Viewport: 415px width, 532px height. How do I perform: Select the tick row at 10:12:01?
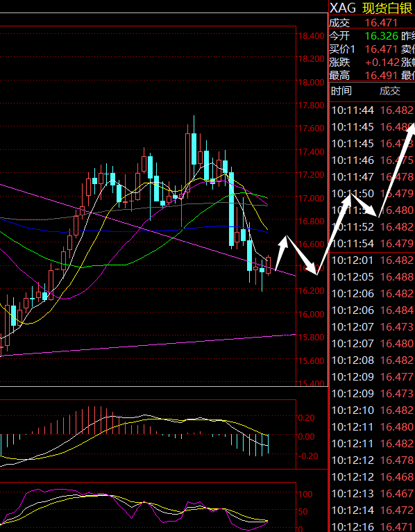click(x=372, y=260)
